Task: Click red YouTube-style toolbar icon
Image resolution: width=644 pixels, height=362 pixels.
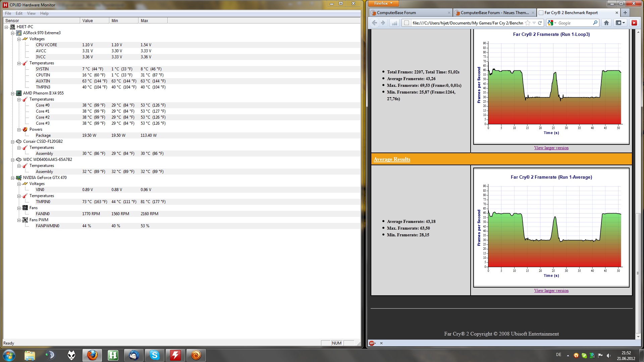Action: click(x=634, y=23)
